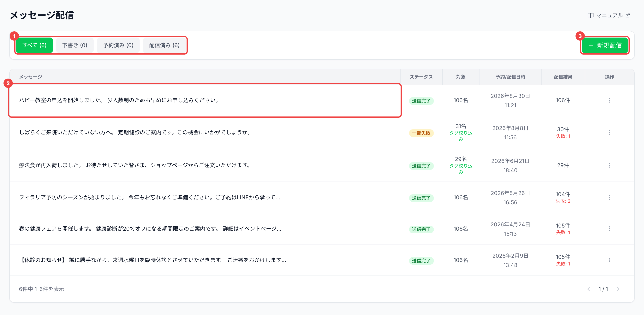The height and width of the screenshot is (315, 644).
Task: Open the パピー教室の申込 message
Action: [x=119, y=100]
